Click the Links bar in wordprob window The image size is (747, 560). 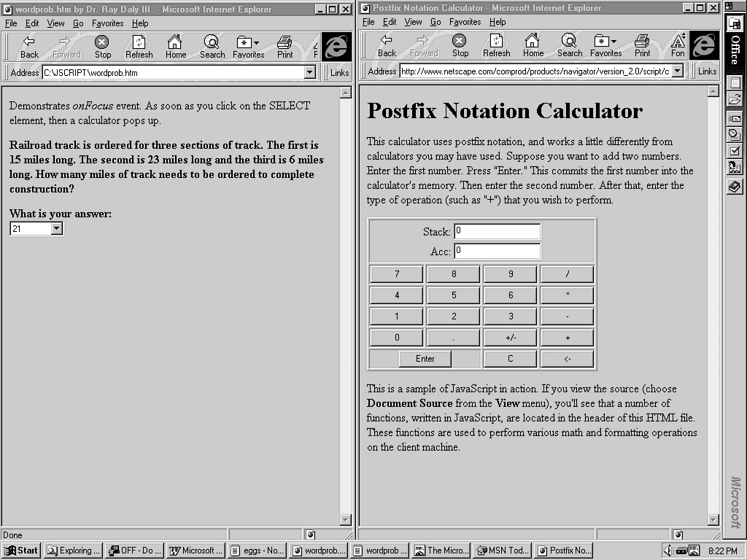point(340,72)
